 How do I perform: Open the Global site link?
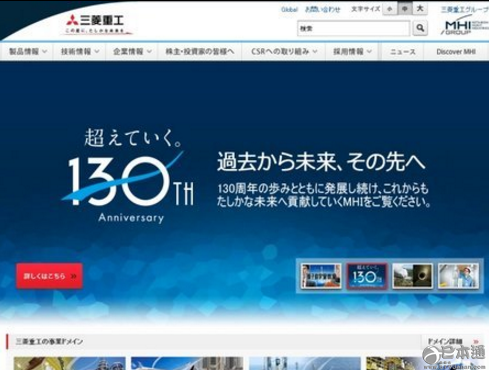(x=289, y=10)
